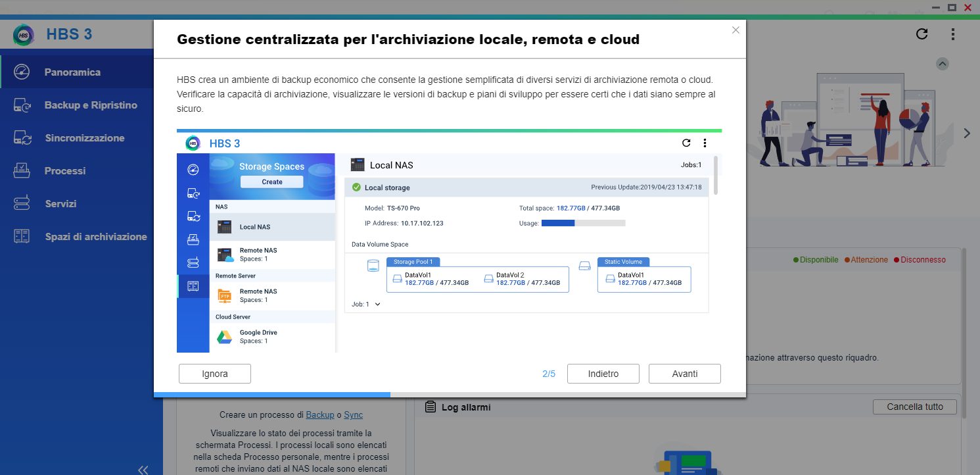Click the tutorial preview screenshot image

pos(449,241)
